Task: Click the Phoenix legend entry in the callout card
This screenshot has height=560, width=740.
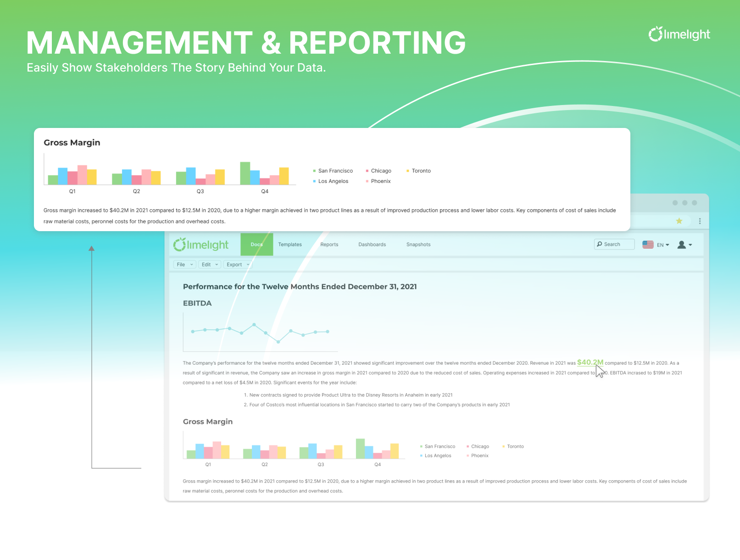Action: tap(378, 181)
